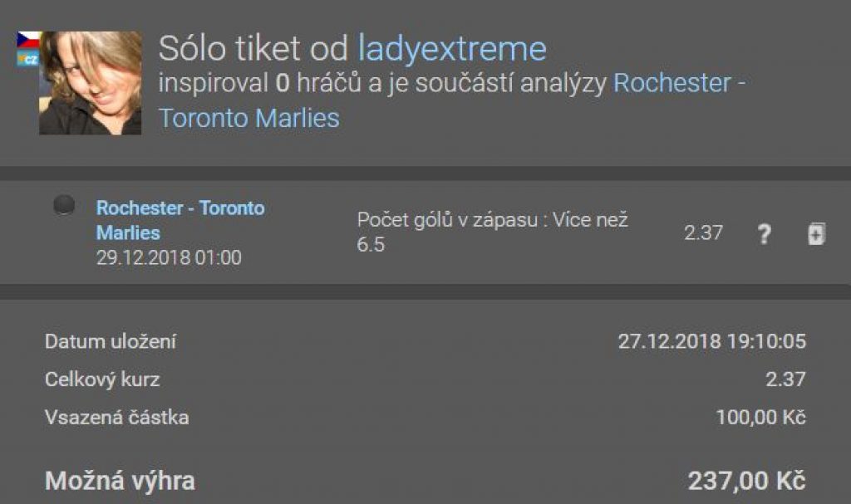Click the saved timestamp 27.12.2018 19:10:05
This screenshot has height=504, width=851.
tap(712, 341)
